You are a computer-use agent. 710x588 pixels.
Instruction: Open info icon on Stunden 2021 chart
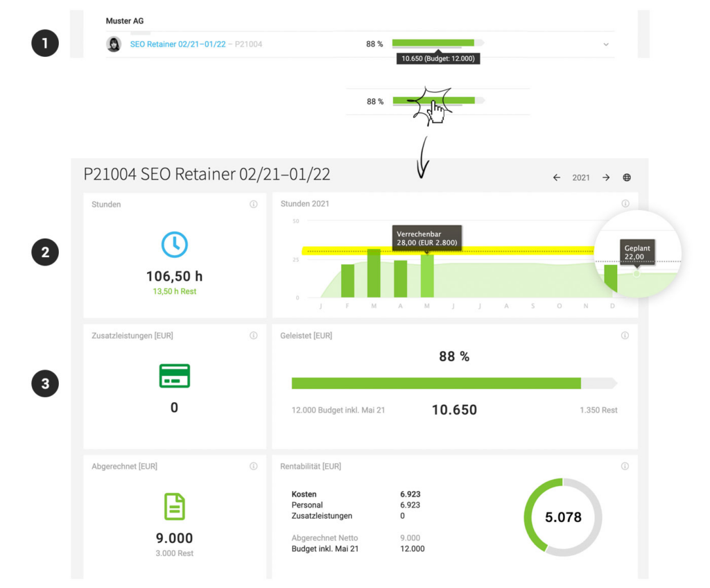point(625,204)
